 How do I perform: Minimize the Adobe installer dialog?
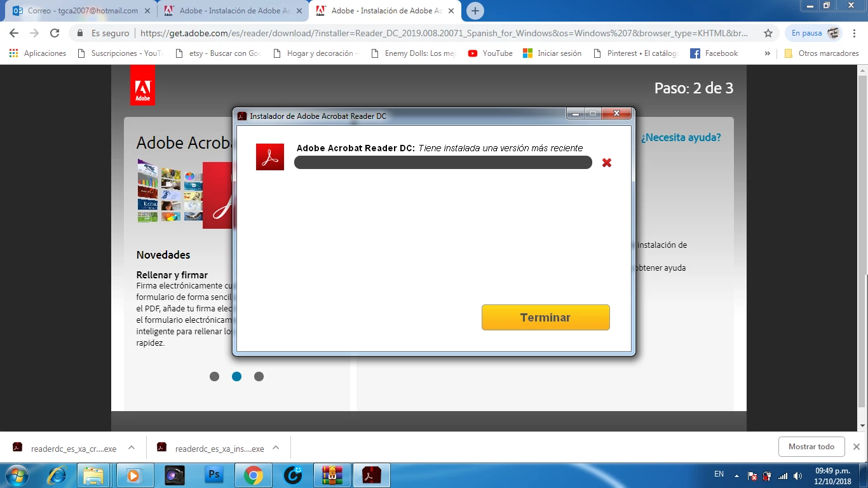pyautogui.click(x=576, y=114)
